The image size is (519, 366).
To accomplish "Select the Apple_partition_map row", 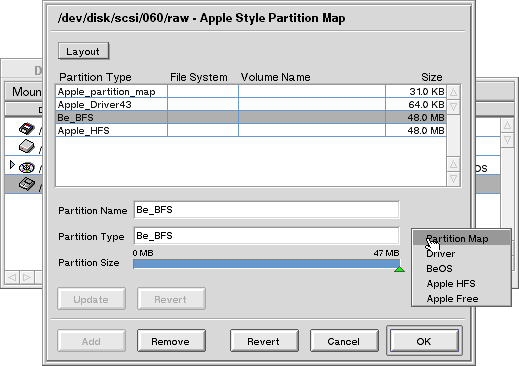I will (x=251, y=91).
